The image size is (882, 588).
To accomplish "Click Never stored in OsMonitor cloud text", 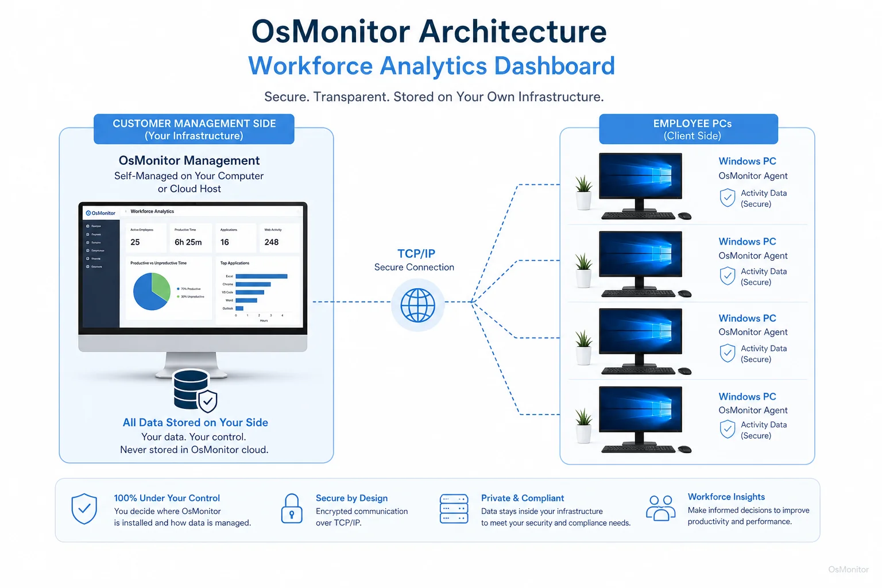I will pyautogui.click(x=194, y=450).
